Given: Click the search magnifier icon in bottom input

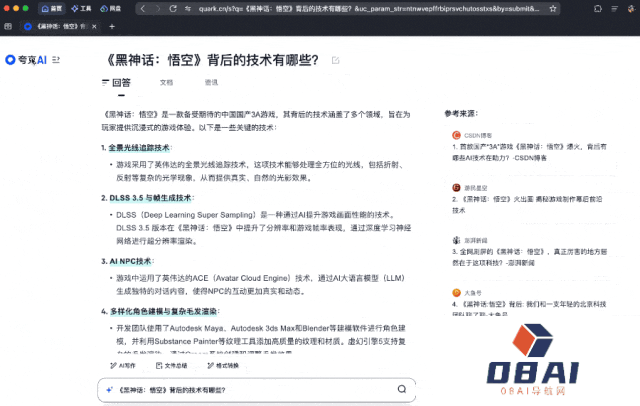Looking at the screenshot, I should point(401,389).
